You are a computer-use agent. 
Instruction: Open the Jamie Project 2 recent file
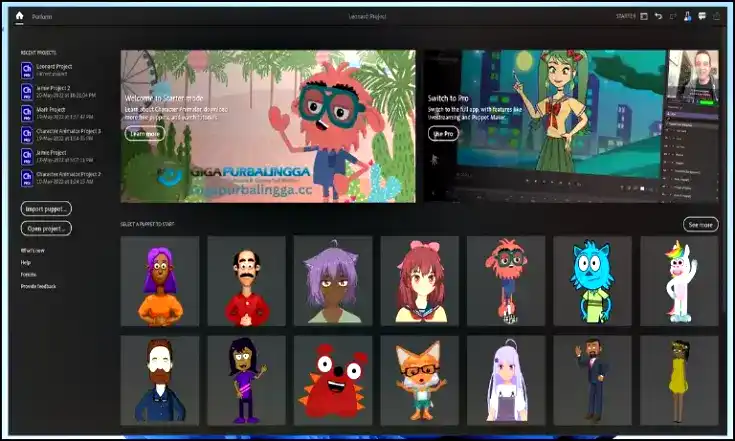click(59, 91)
